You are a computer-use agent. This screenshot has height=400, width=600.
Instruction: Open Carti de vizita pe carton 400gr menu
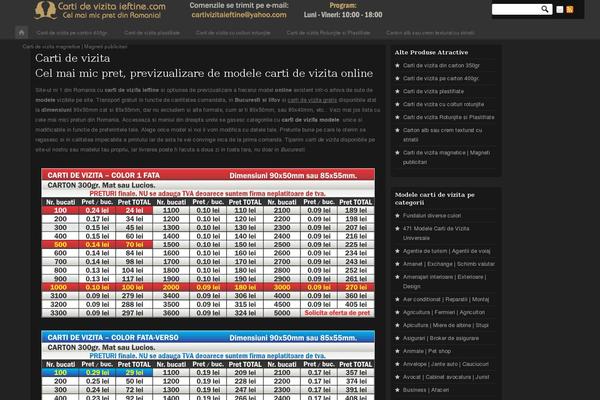click(x=72, y=33)
